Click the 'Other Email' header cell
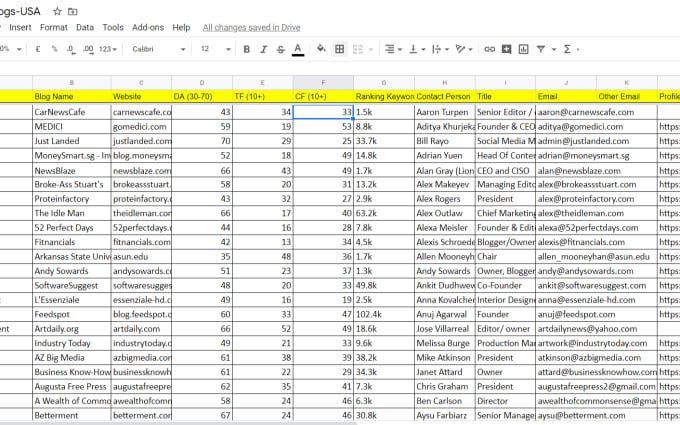Image resolution: width=680 pixels, height=425 pixels. (627, 96)
